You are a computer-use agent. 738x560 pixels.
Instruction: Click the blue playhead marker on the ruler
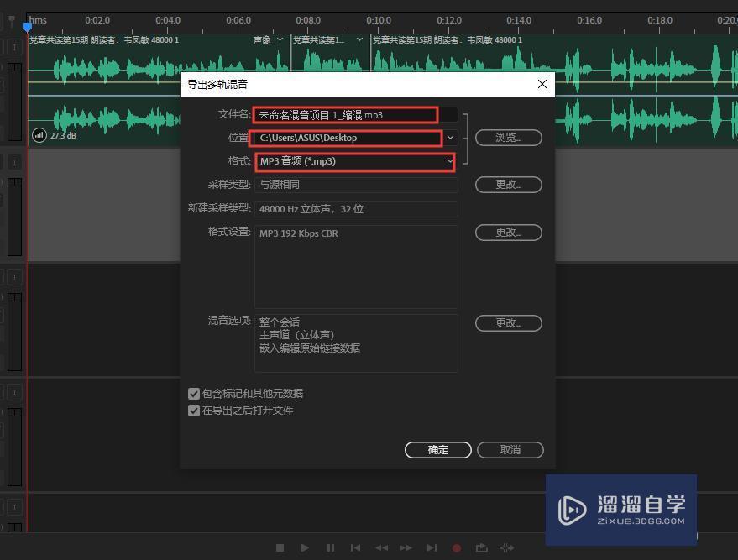[28, 28]
